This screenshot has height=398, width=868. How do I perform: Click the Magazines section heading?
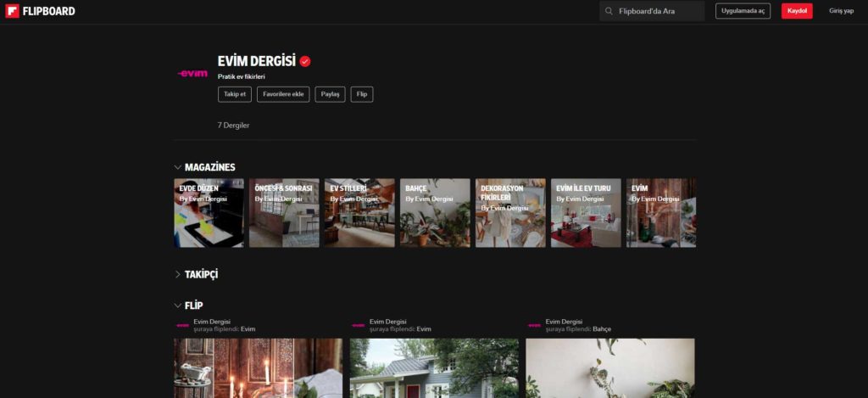tap(210, 167)
